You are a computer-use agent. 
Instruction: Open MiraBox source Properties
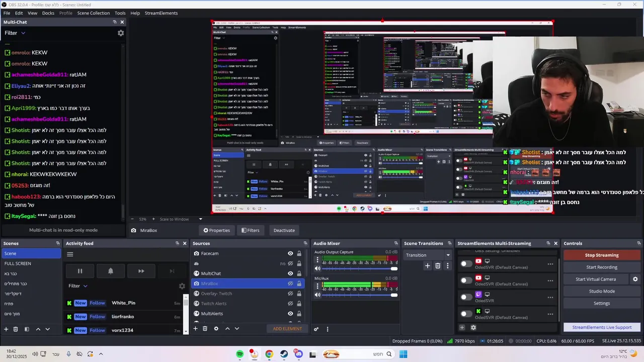coord(216,230)
